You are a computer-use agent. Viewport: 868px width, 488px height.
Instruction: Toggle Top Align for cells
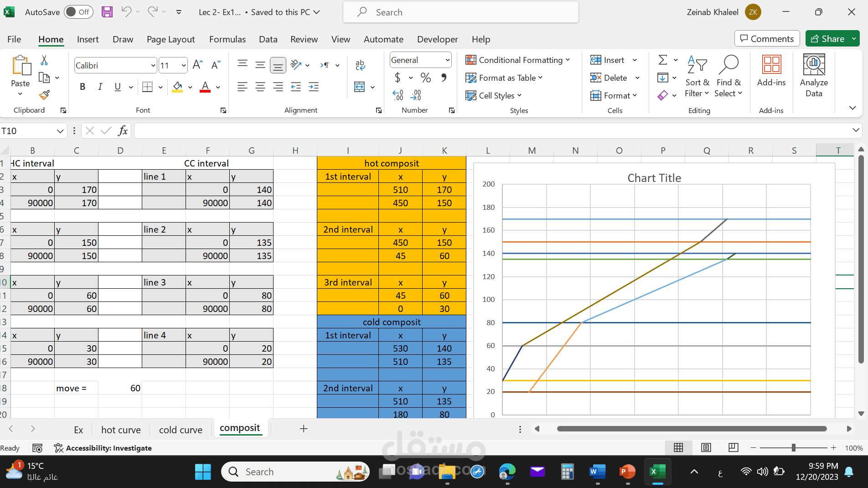[x=243, y=65]
